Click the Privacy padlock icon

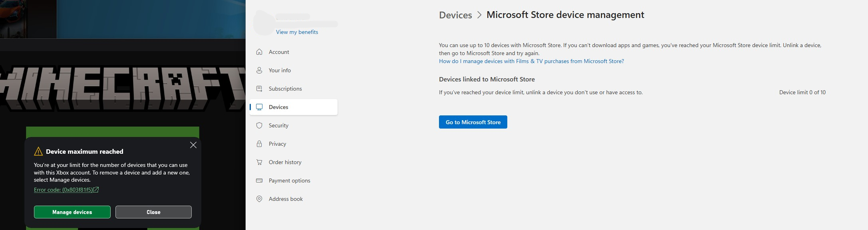coord(259,144)
